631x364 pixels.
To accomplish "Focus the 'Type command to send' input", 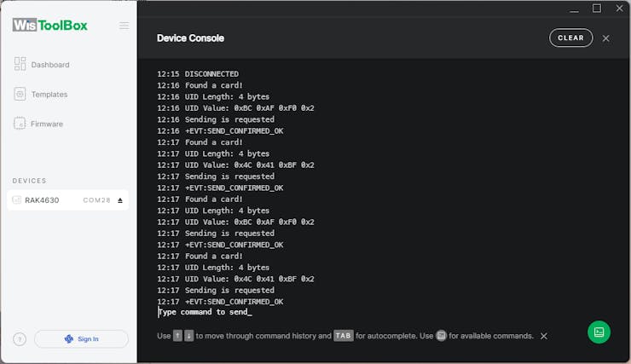I will point(206,312).
